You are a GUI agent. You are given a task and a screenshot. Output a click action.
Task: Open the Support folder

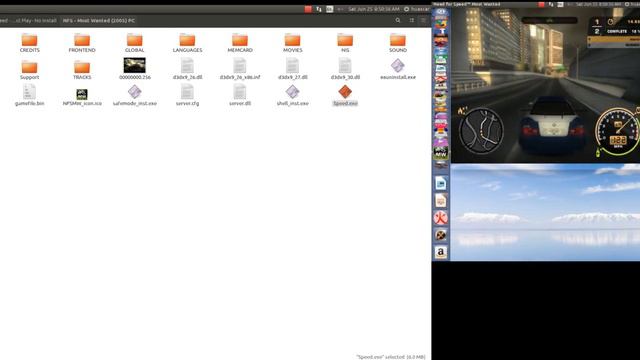(x=29, y=69)
